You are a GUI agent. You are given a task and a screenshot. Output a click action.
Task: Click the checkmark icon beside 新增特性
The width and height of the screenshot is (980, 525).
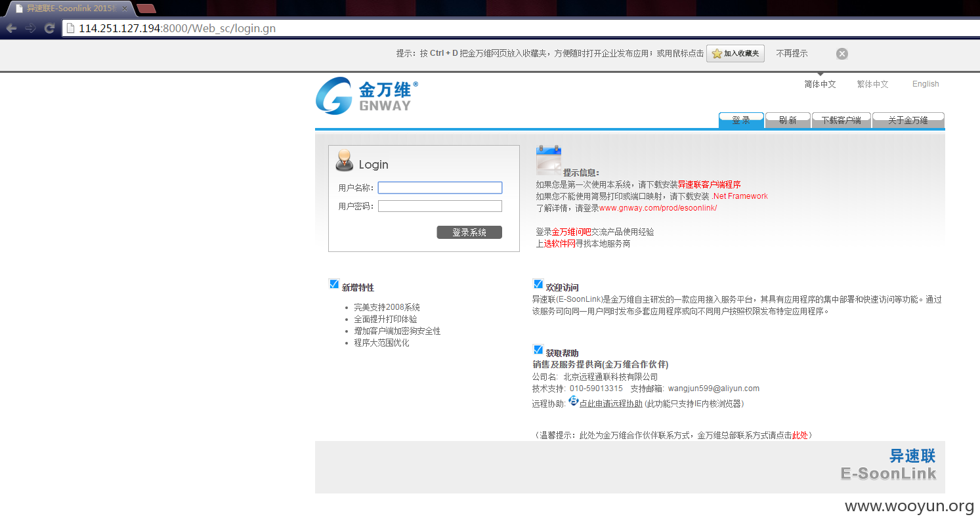(x=334, y=284)
